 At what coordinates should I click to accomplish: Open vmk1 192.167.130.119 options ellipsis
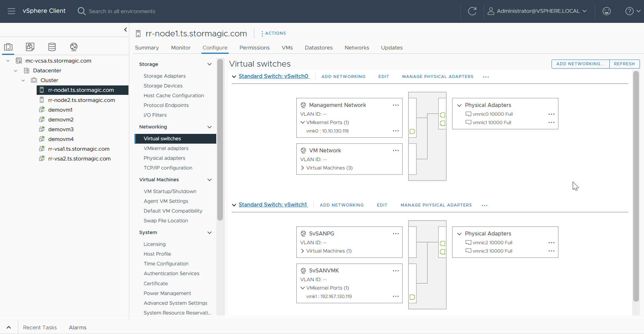(x=395, y=296)
